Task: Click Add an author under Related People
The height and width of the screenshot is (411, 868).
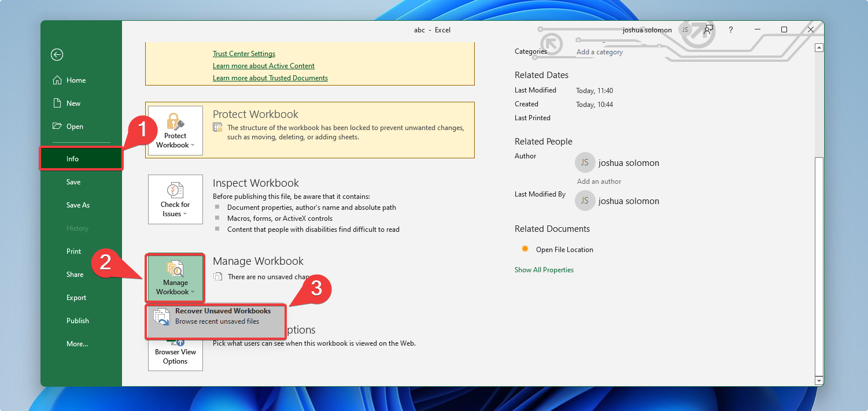Action: click(x=599, y=181)
